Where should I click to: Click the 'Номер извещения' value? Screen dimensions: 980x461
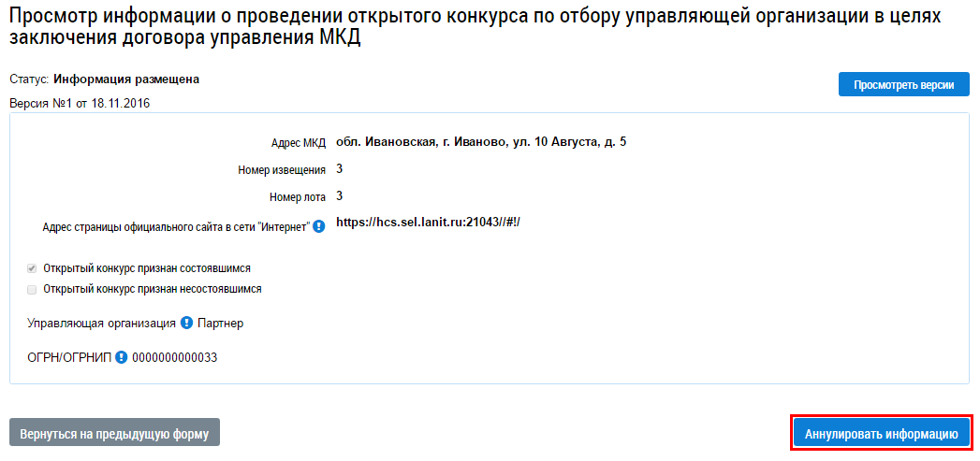[340, 169]
